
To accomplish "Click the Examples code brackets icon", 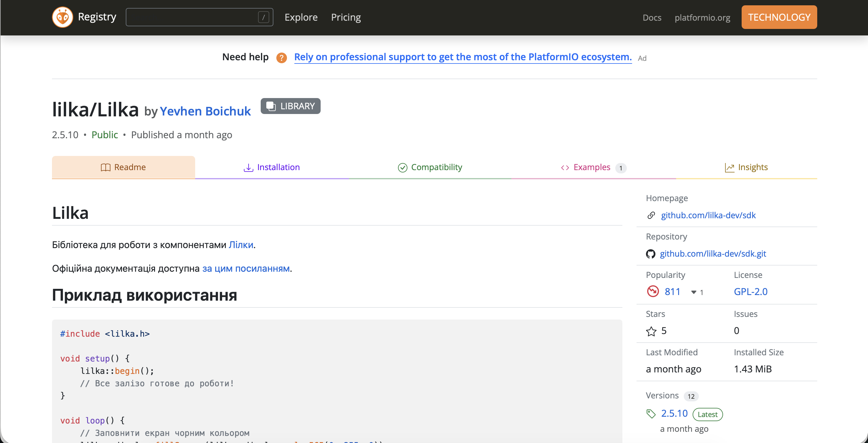I will tap(565, 167).
